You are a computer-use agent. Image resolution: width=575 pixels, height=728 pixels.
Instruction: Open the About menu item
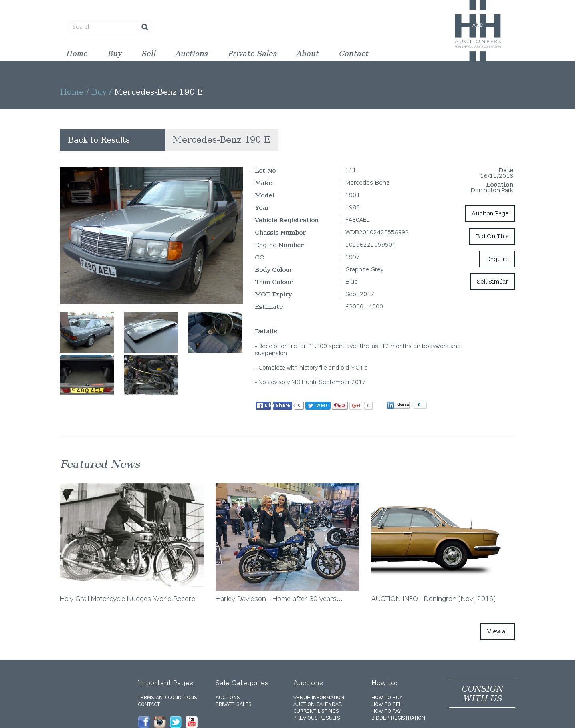click(x=307, y=54)
